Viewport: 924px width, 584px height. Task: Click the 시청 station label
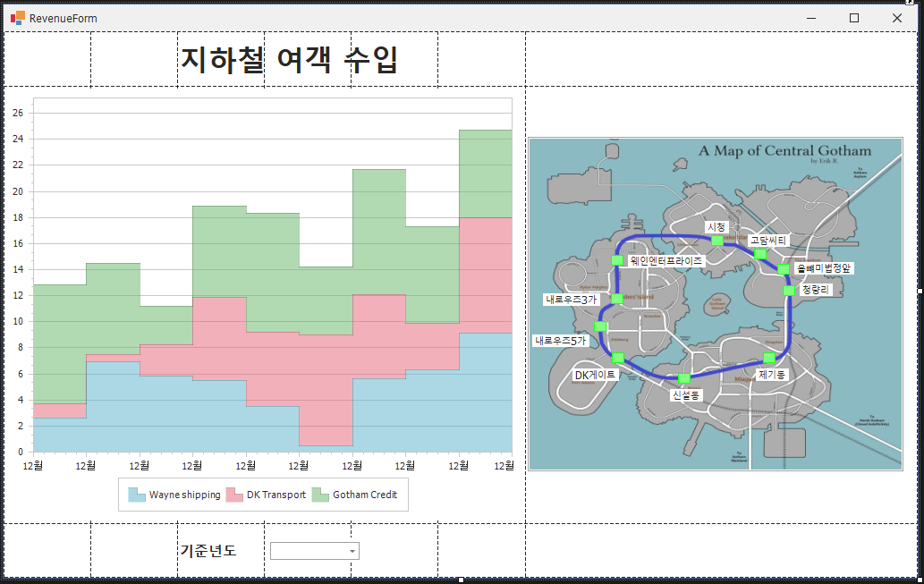(x=716, y=227)
